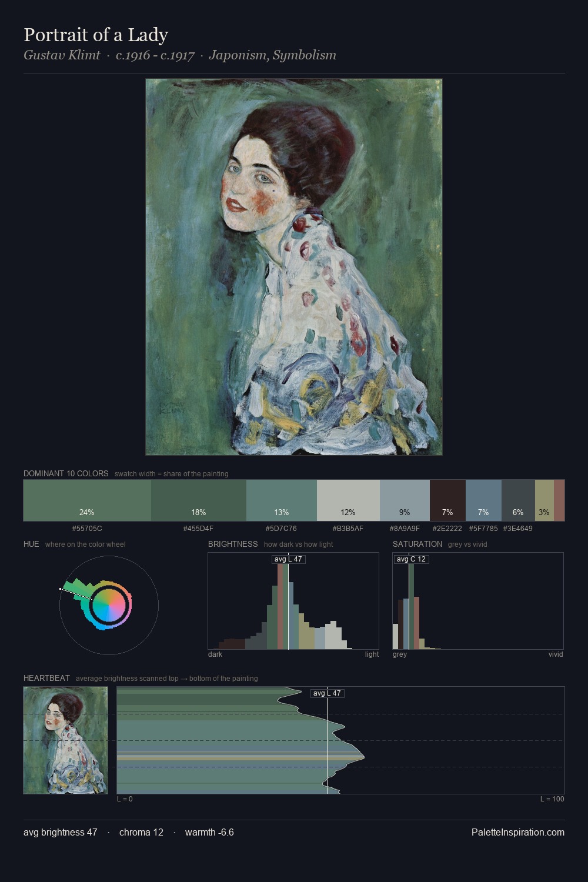Click the hex code #8A9A9F label
This screenshot has width=588, height=882.
[405, 529]
